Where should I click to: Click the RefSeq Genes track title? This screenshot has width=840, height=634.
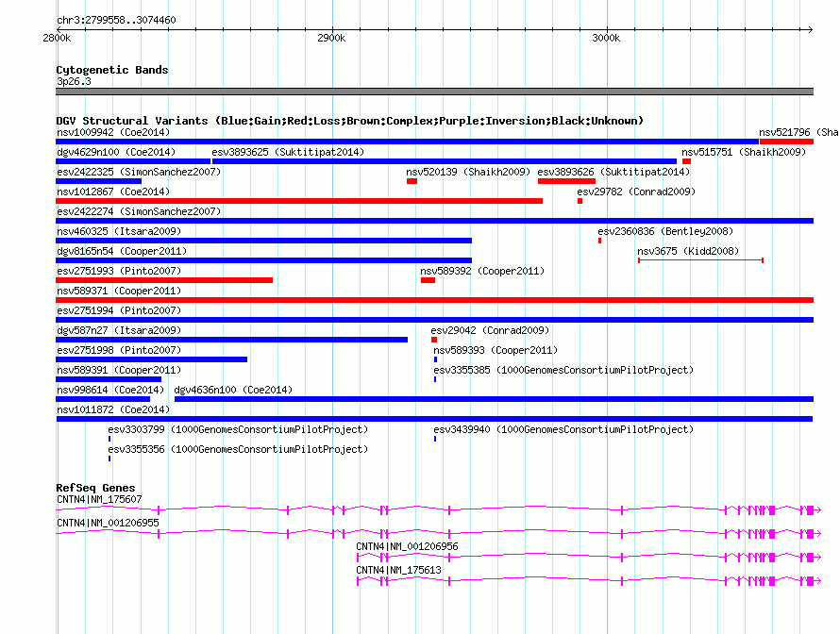pos(96,488)
